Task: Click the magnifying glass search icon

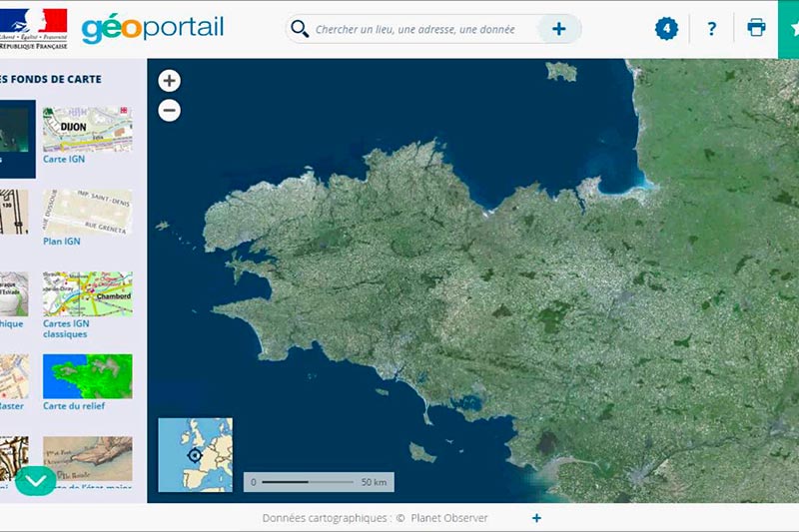Action: [x=299, y=29]
